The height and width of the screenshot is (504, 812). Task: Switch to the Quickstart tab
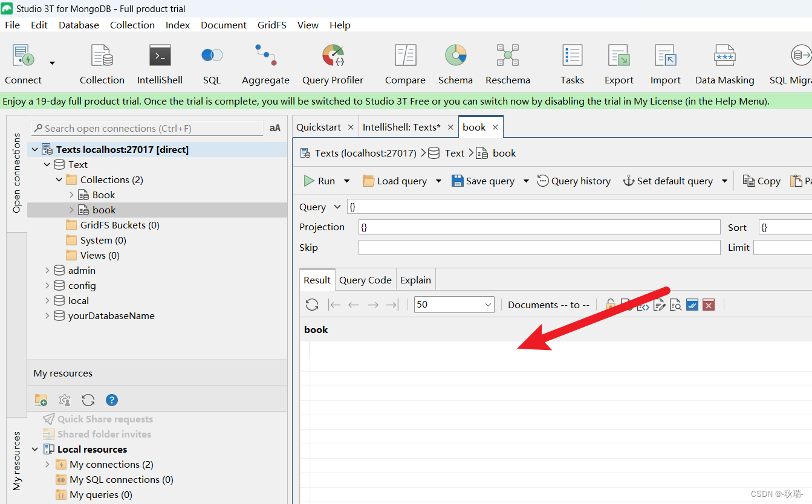(319, 127)
